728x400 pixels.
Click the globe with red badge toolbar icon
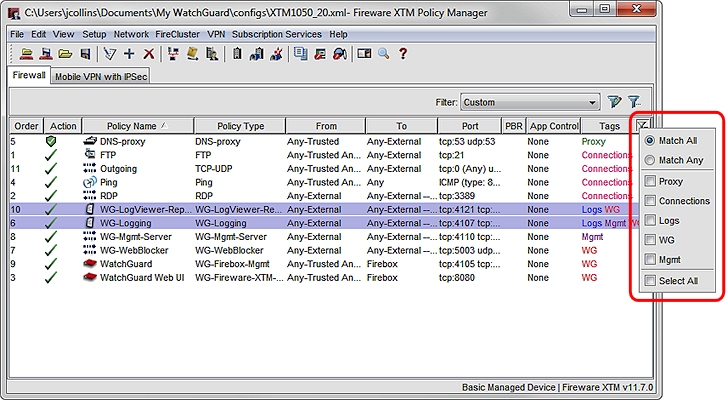point(340,54)
